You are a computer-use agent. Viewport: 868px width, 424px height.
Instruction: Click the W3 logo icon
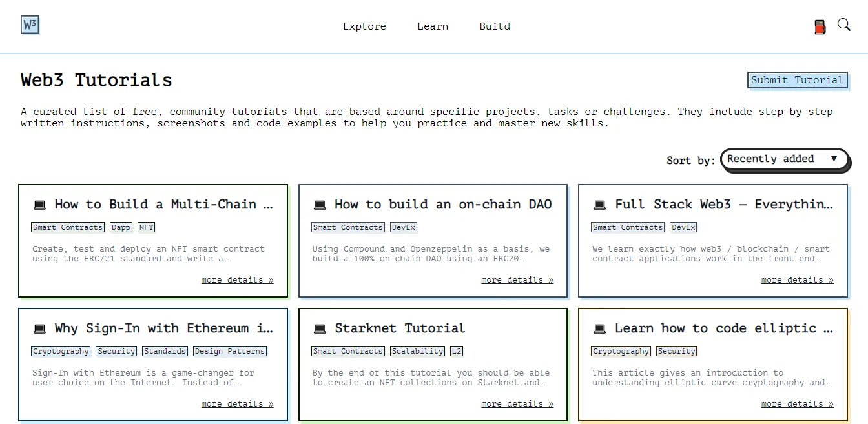point(30,25)
